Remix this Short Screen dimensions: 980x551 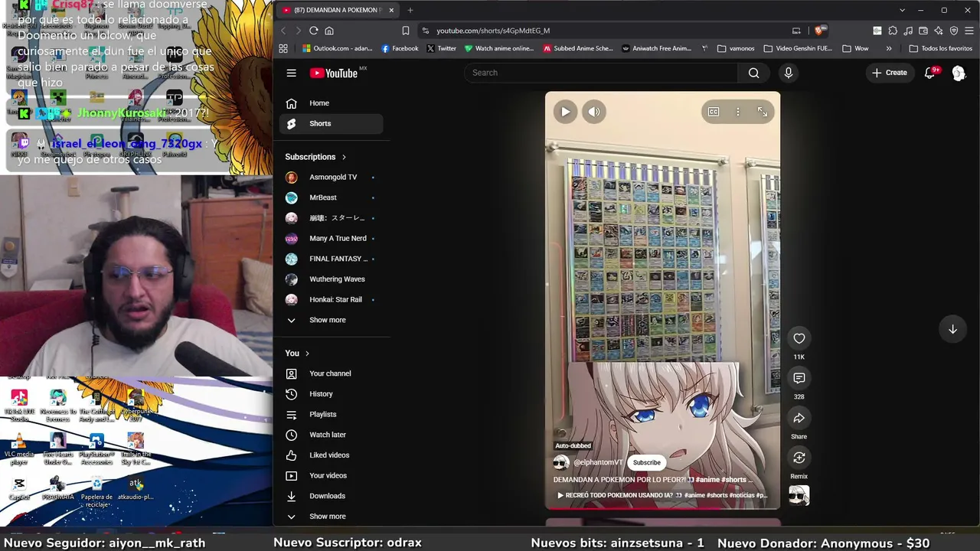pyautogui.click(x=799, y=458)
